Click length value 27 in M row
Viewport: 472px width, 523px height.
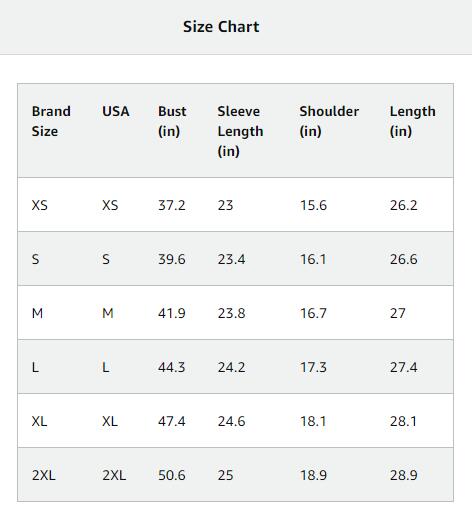click(398, 313)
